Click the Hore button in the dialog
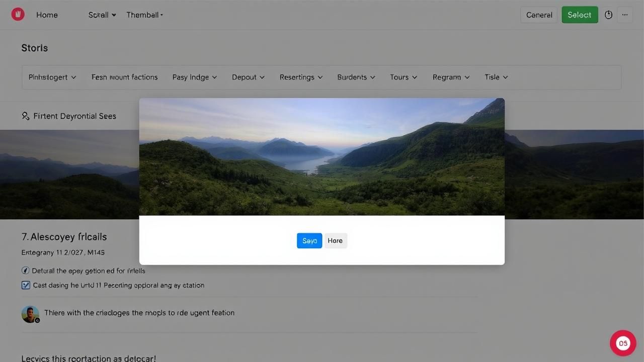Viewport: 644px width, 362px height. [x=335, y=241]
